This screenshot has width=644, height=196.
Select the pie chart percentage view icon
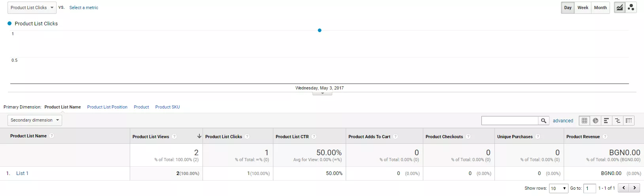595,121
